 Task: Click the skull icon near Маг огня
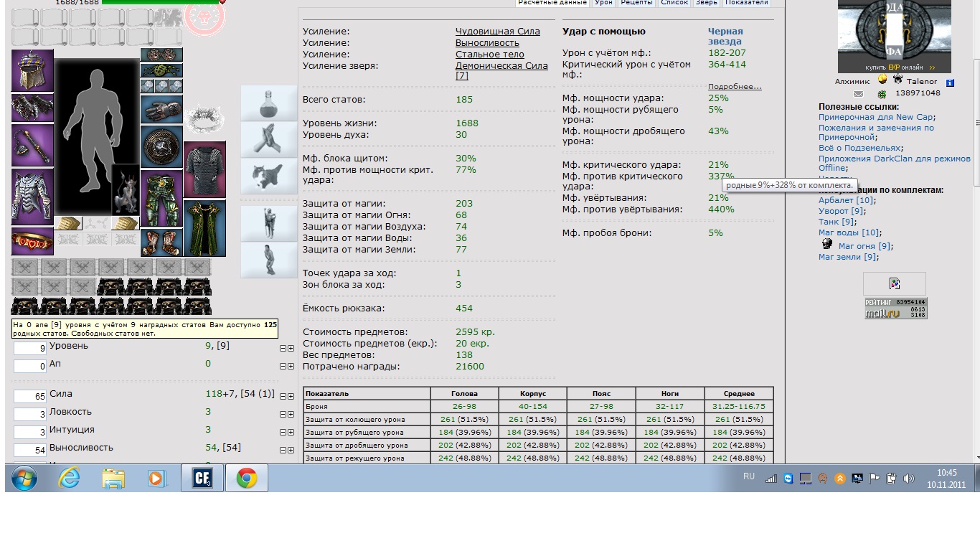pyautogui.click(x=826, y=244)
